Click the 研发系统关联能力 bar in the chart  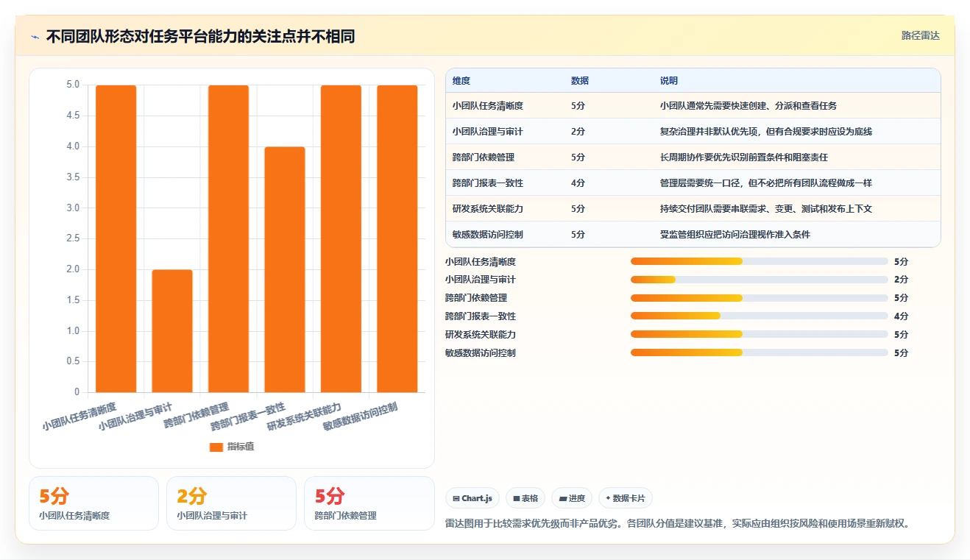click(341, 238)
